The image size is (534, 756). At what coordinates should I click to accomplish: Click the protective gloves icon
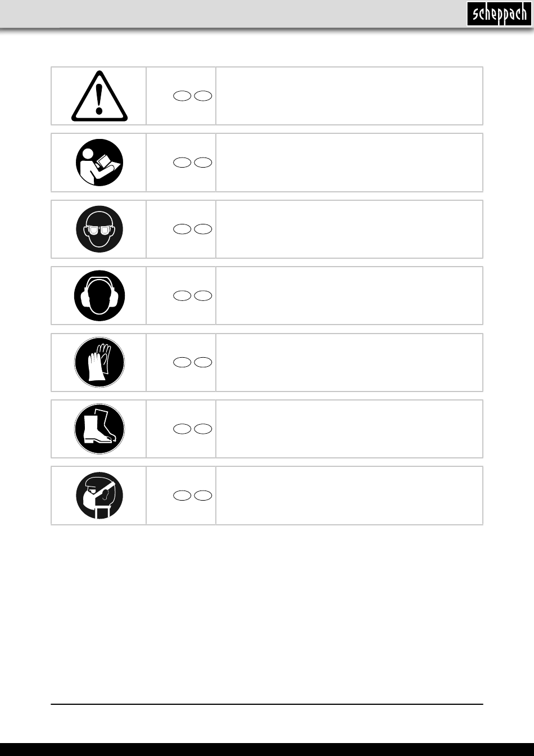99,362
